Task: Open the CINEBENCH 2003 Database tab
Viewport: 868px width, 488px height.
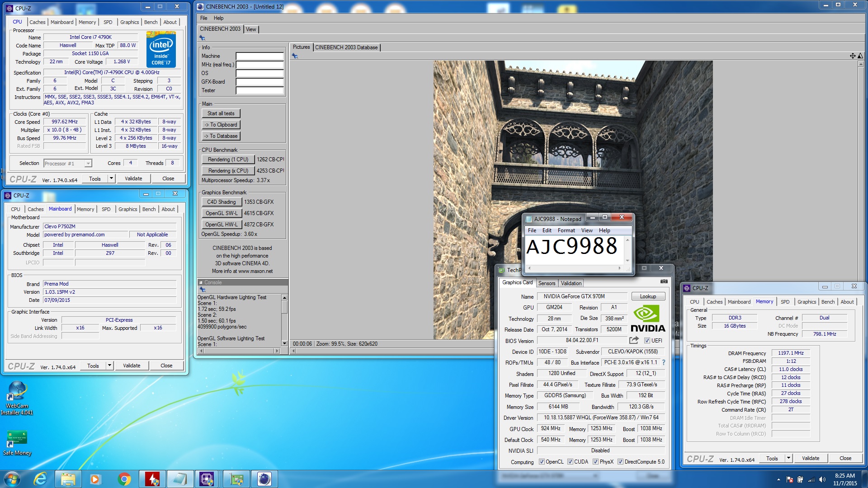Action: pyautogui.click(x=346, y=47)
